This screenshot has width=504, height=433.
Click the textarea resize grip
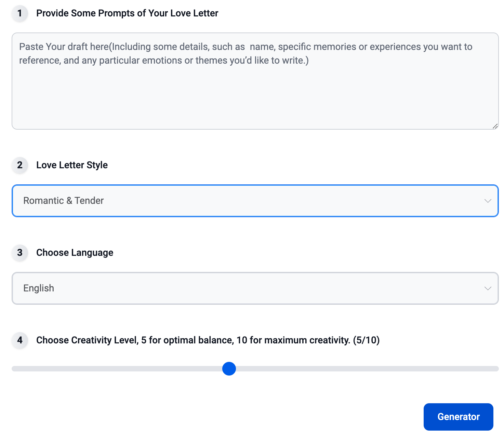point(495,126)
